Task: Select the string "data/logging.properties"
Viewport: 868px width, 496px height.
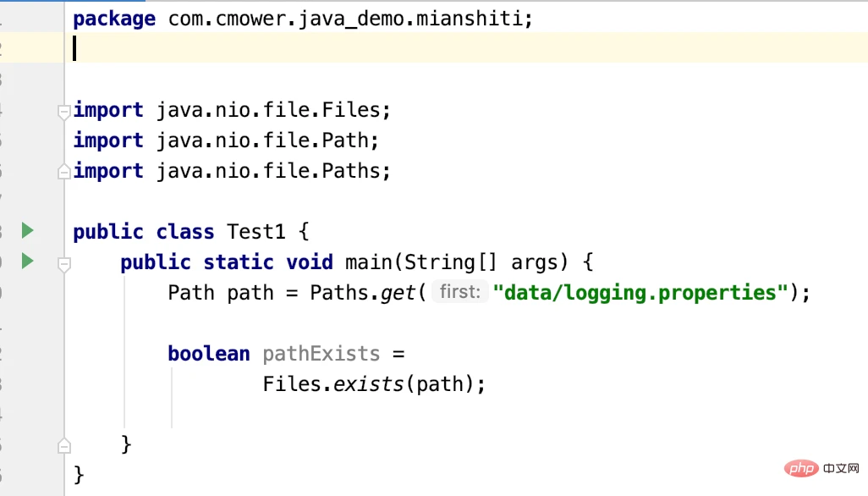Action: click(640, 292)
